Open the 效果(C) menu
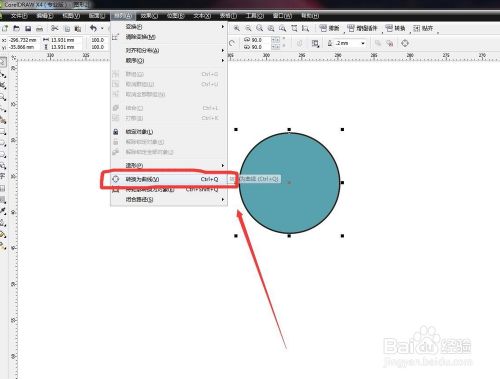 click(149, 16)
